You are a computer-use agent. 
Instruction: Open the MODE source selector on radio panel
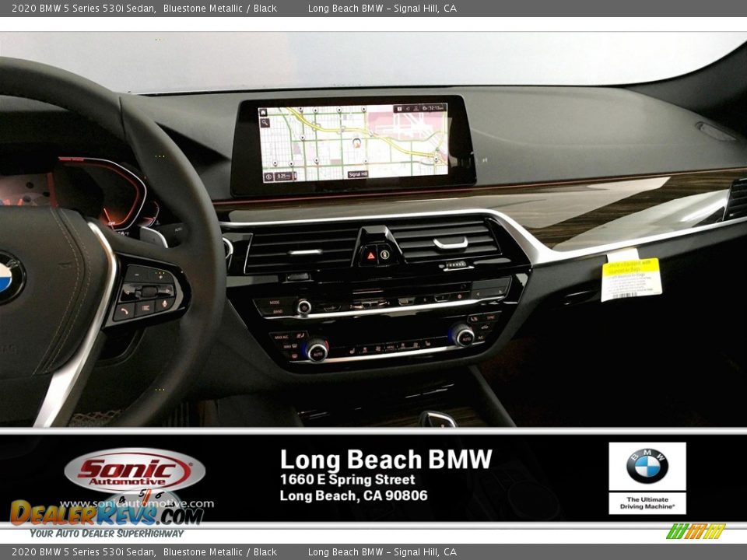coord(274,302)
